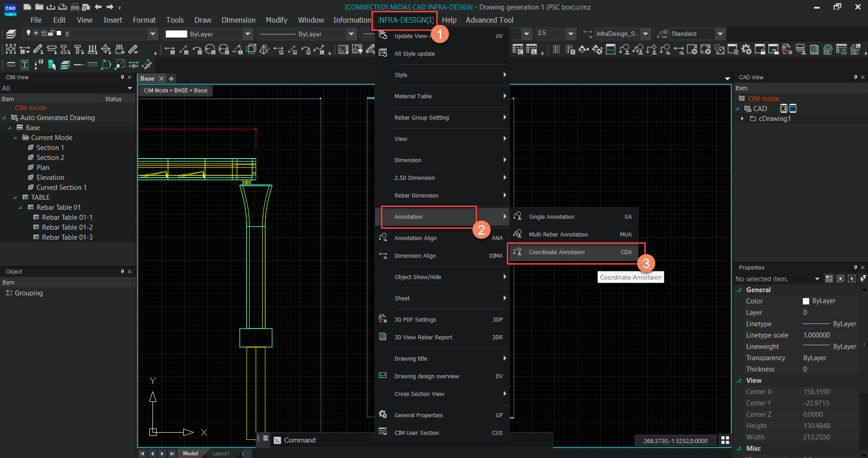Click the Redo arrow icon
Image resolution: width=868 pixels, height=458 pixels.
coord(110,7)
